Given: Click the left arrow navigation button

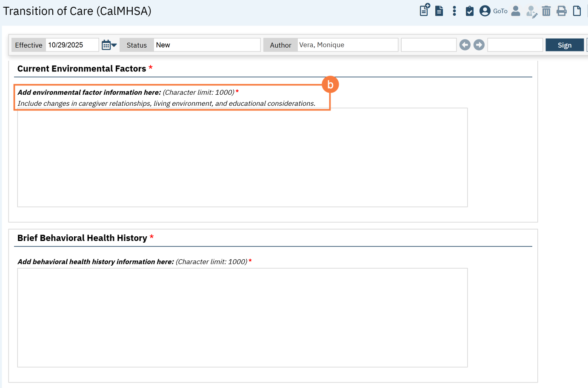Looking at the screenshot, I should coord(465,45).
